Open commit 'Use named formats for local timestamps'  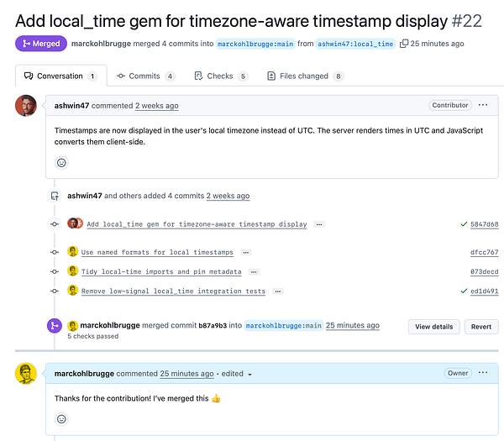coord(157,252)
